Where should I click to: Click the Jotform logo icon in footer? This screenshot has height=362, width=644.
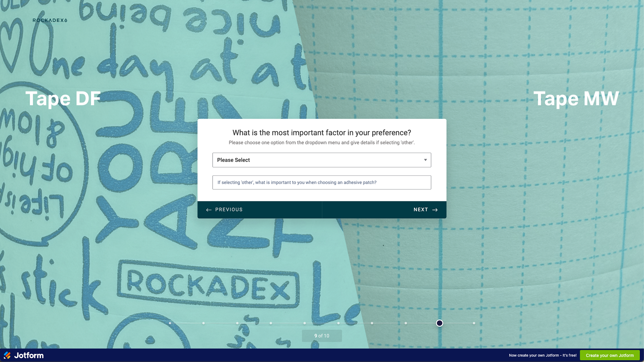click(7, 355)
